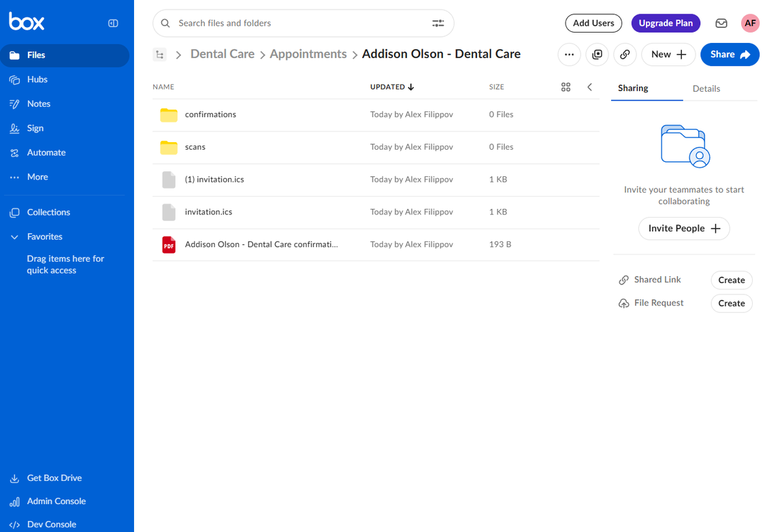Screen dimensions: 769x532
Task: Go to the Dental Care breadcrumb
Action: (x=222, y=54)
